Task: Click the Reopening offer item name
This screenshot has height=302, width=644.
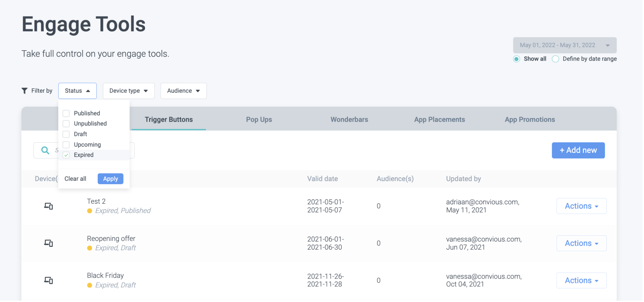Action: tap(111, 239)
